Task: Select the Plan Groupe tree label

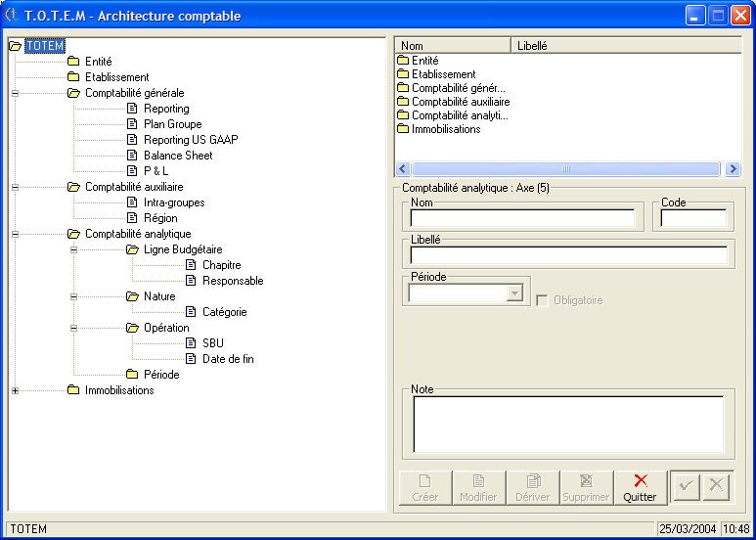Action: tap(172, 124)
